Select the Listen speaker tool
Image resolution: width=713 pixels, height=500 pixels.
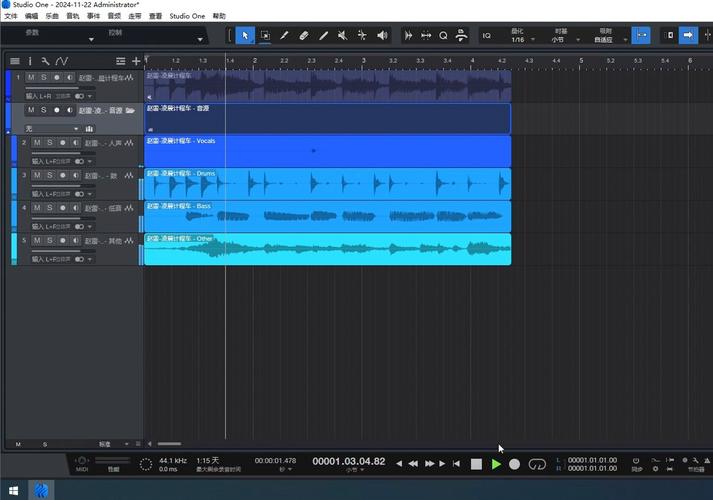coord(382,35)
